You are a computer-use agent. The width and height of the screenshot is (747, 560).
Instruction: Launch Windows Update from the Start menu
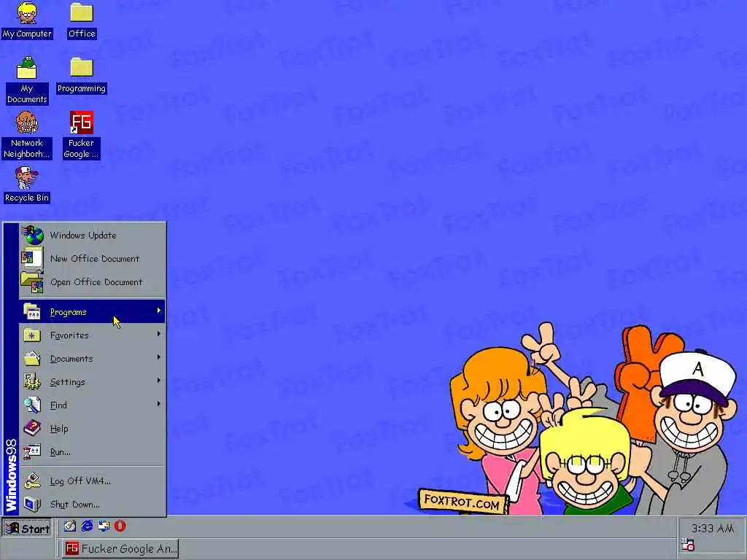tap(93, 236)
